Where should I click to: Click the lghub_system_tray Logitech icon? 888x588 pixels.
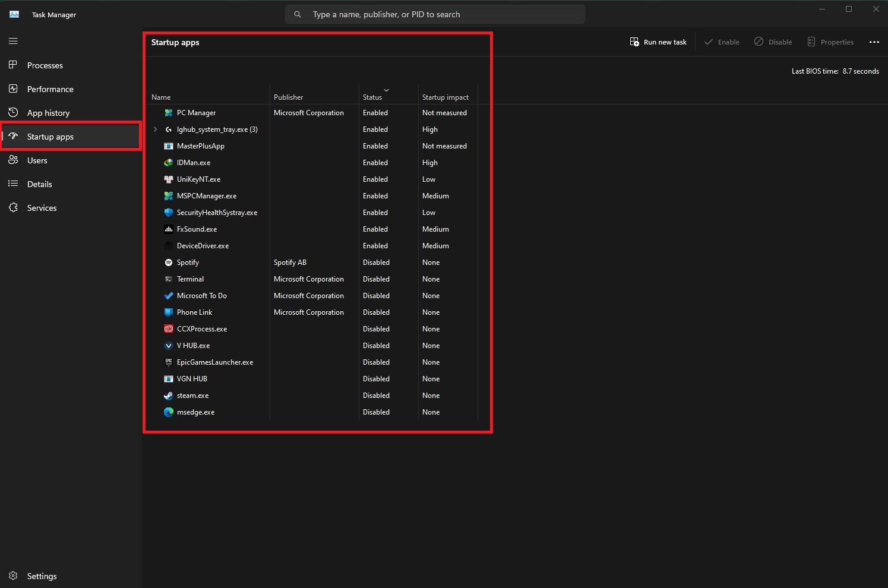(169, 129)
